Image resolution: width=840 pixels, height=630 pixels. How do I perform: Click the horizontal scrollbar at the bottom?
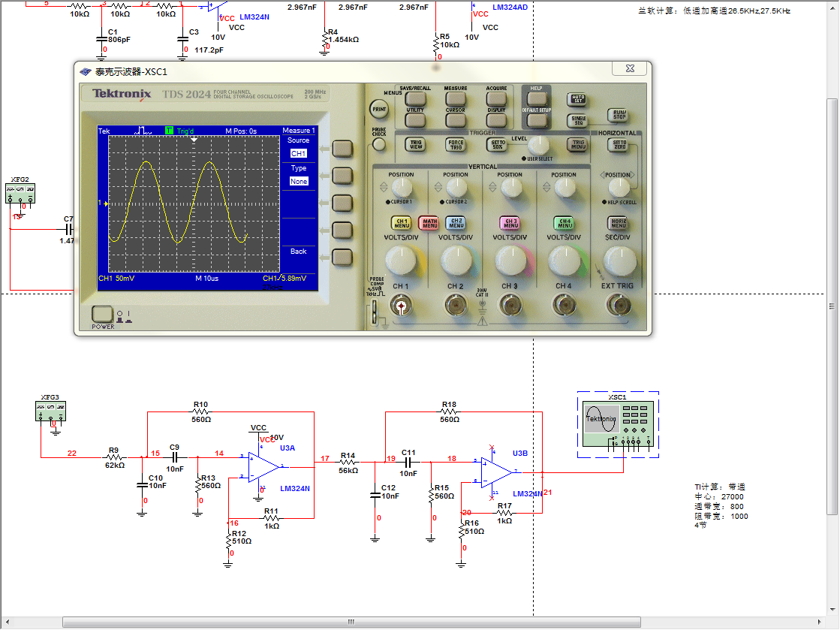point(351,622)
